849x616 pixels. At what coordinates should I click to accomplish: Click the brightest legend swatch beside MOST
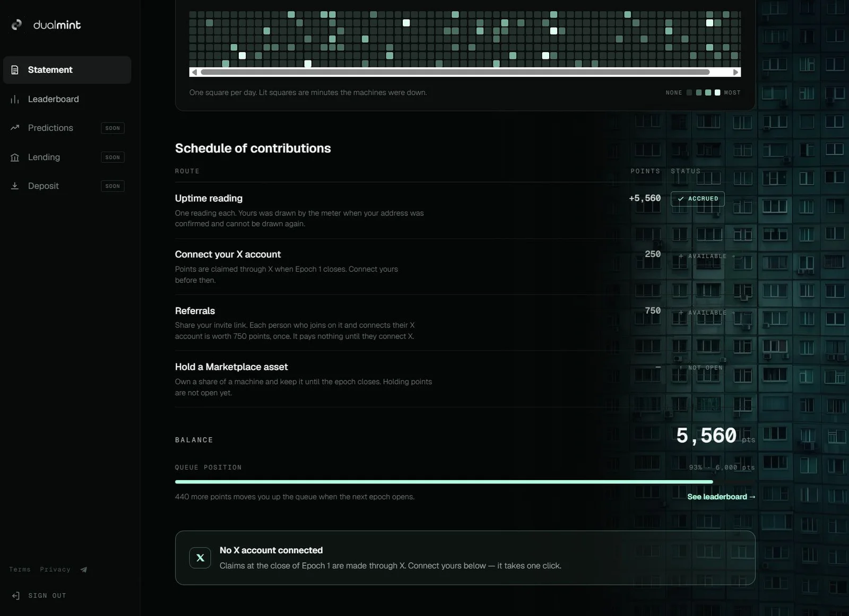(x=717, y=92)
